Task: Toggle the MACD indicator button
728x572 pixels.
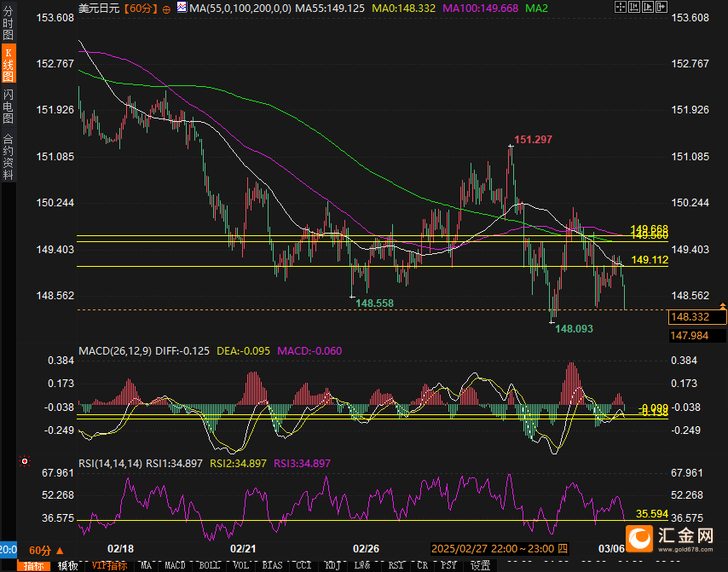Action: (174, 565)
